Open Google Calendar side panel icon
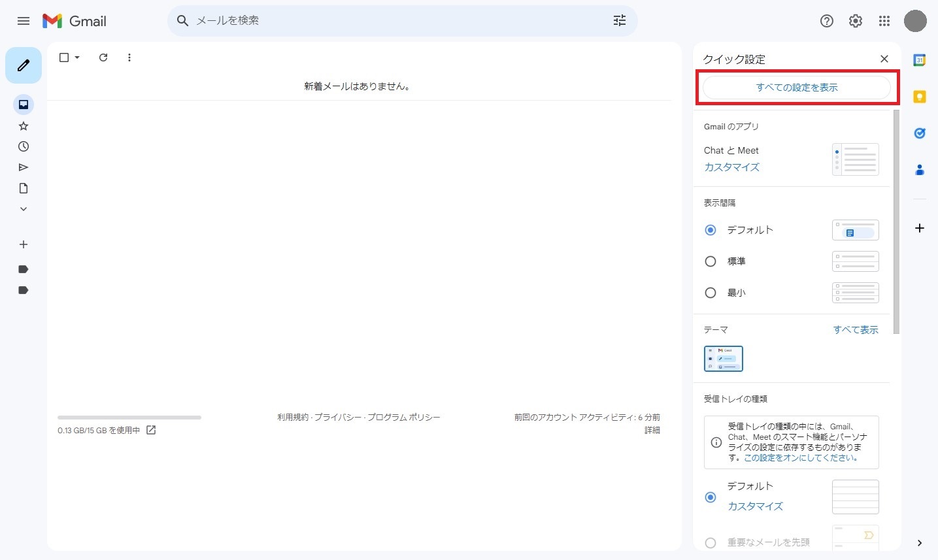This screenshot has width=938, height=560. pyautogui.click(x=919, y=60)
